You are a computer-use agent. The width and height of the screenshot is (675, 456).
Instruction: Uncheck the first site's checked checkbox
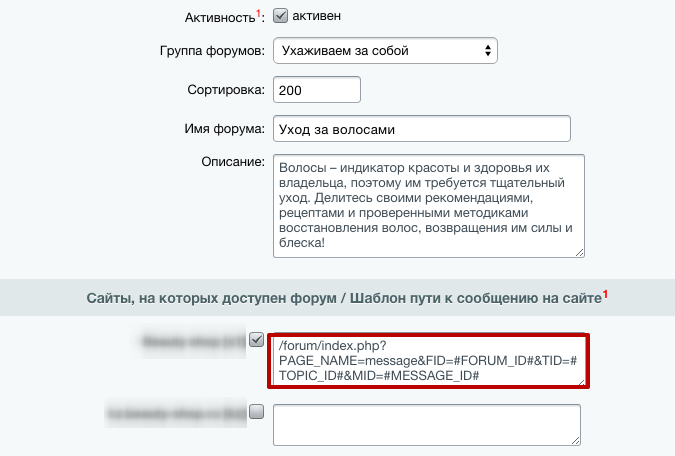coord(257,340)
